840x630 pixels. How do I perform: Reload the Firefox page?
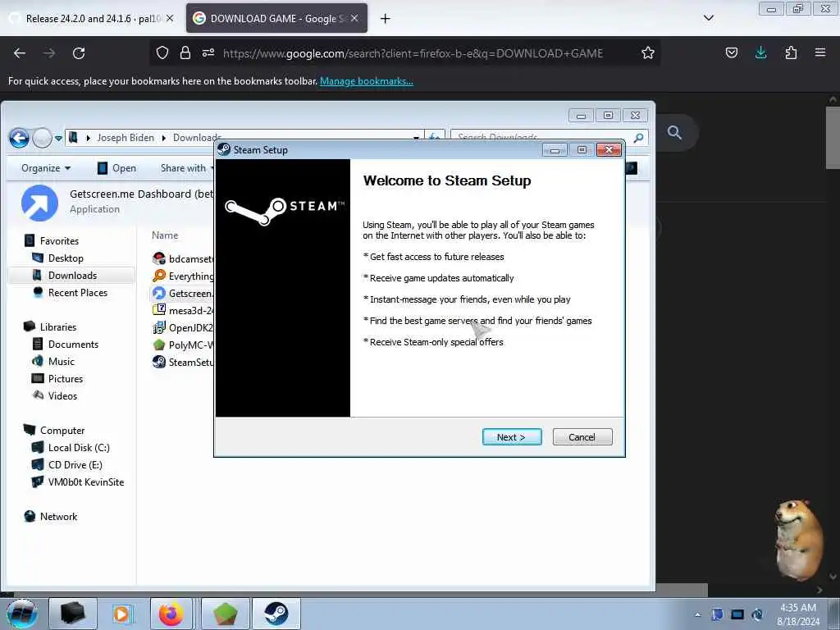click(x=79, y=53)
